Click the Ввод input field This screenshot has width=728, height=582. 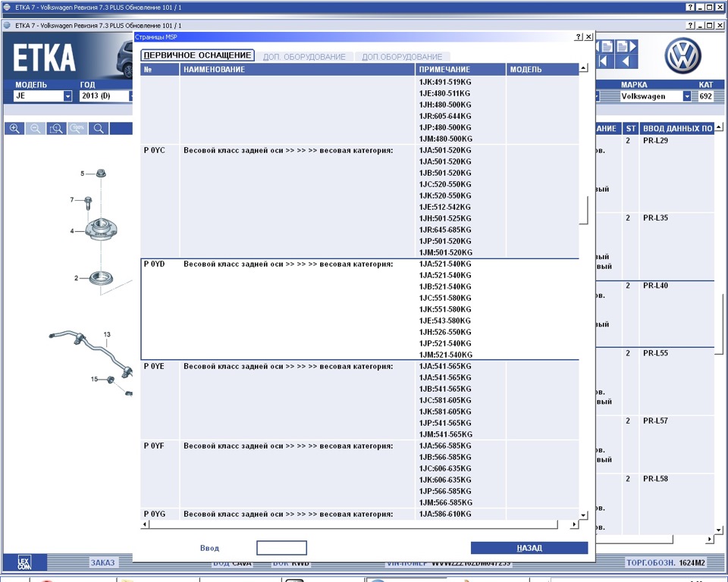pyautogui.click(x=281, y=548)
